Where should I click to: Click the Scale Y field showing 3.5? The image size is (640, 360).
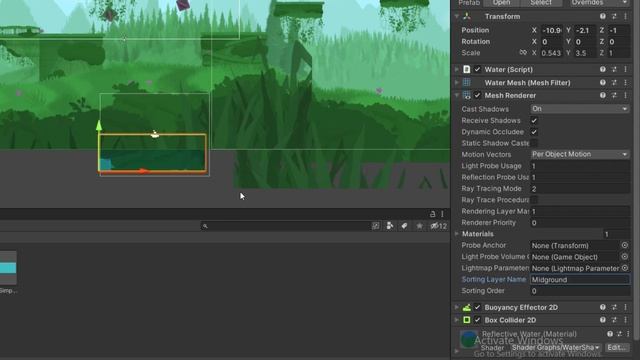[584, 53]
